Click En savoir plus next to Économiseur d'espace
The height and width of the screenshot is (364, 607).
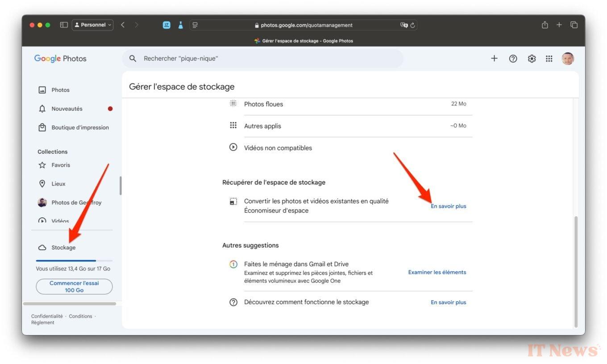448,206
